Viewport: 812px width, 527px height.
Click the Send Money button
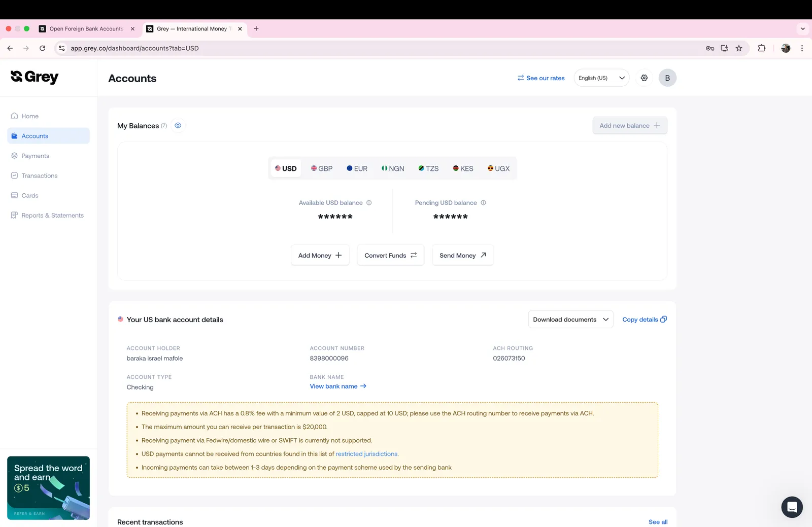(463, 255)
